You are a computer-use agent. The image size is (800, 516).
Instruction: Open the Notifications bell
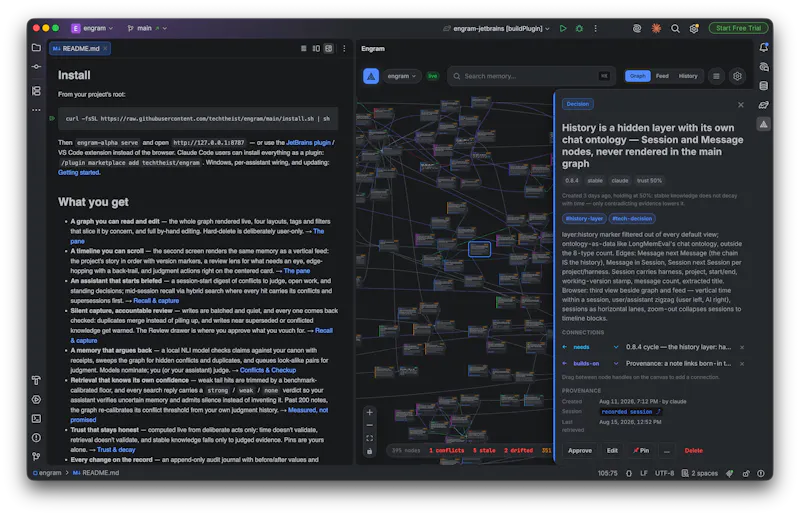click(x=763, y=47)
